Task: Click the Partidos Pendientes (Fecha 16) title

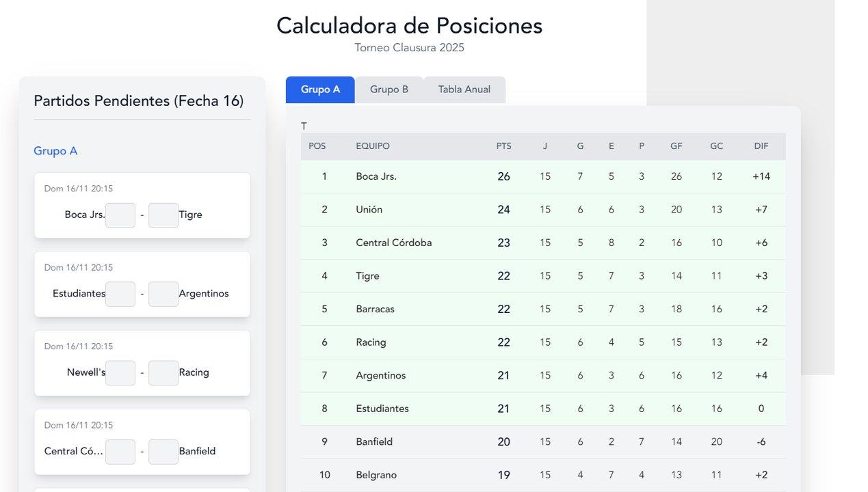Action: 139,100
